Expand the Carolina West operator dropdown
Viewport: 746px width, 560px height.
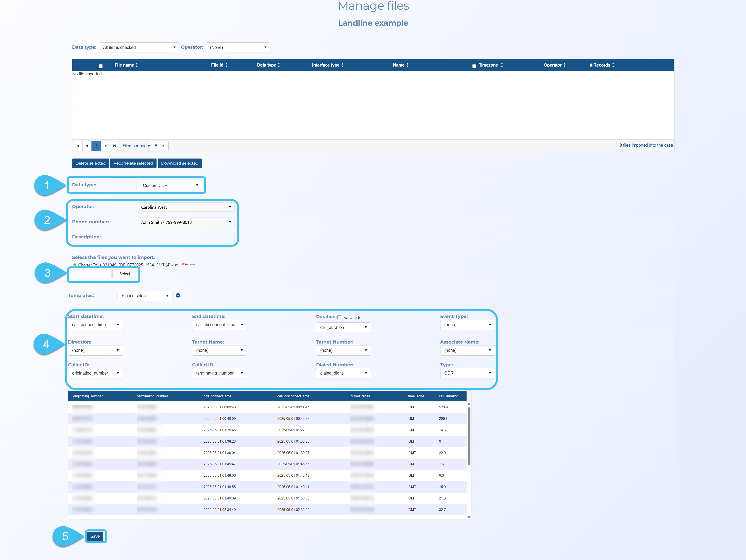(186, 207)
